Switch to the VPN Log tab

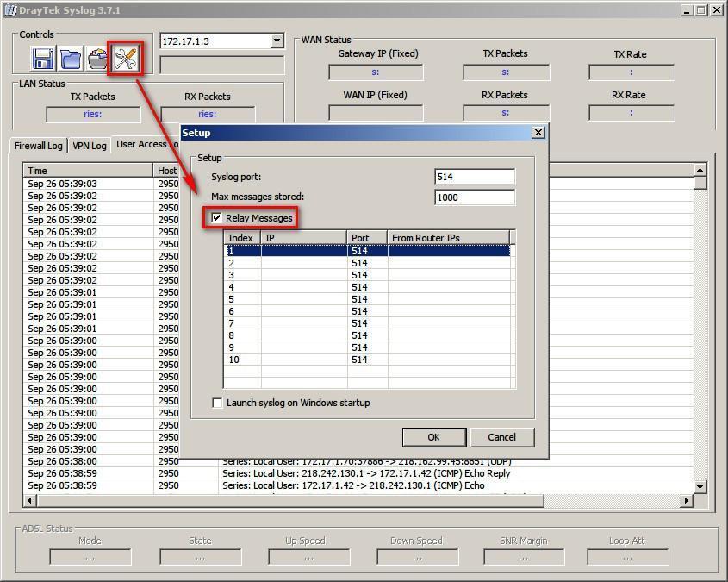click(x=90, y=146)
